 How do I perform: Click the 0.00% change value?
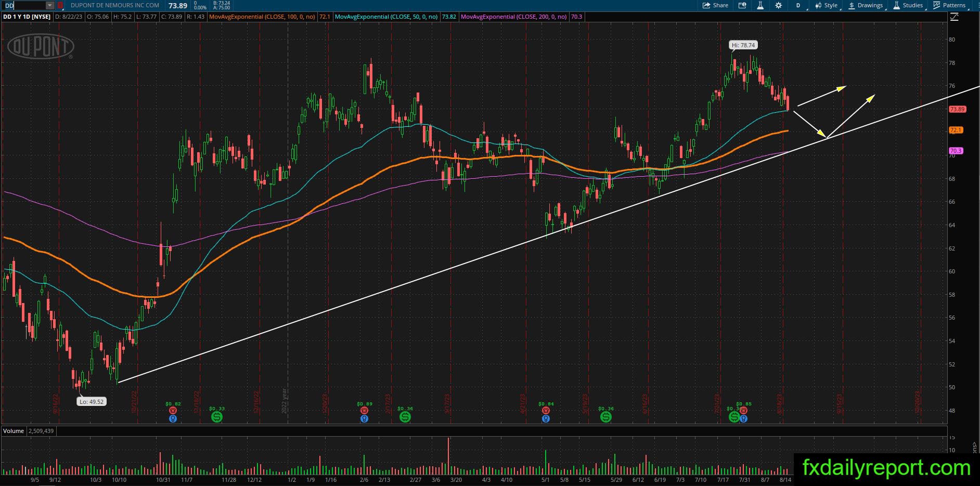[200, 8]
